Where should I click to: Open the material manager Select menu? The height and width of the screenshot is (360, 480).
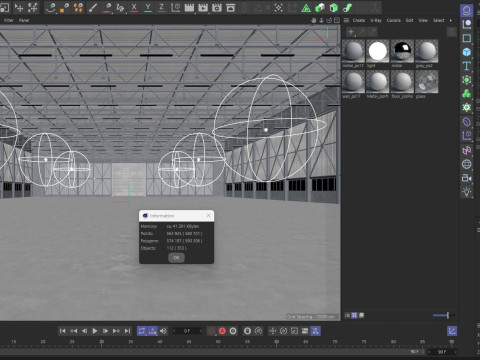coord(439,20)
